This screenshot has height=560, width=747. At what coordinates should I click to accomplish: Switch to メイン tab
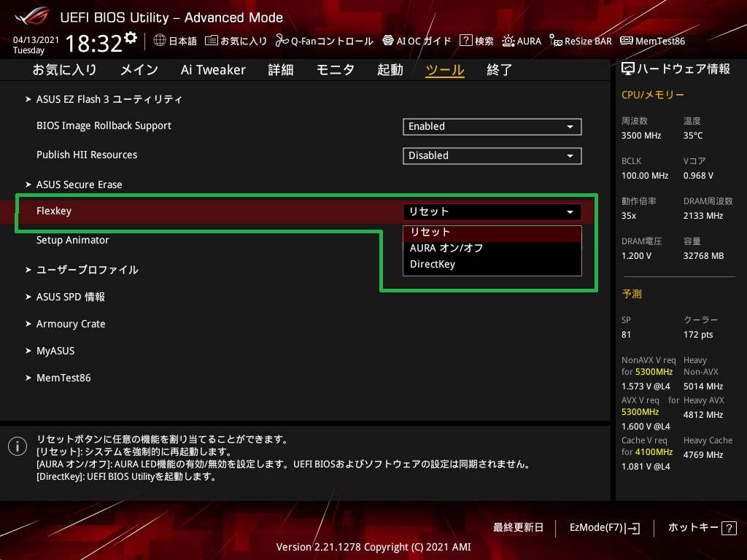139,70
